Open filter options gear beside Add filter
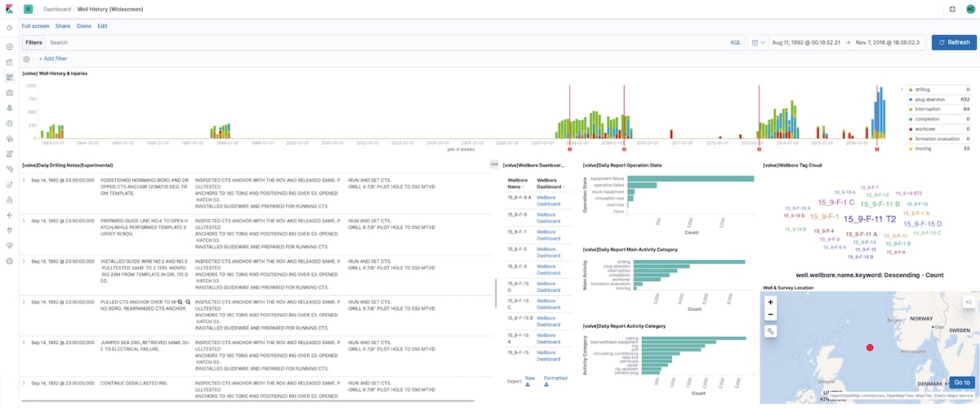 [27, 59]
